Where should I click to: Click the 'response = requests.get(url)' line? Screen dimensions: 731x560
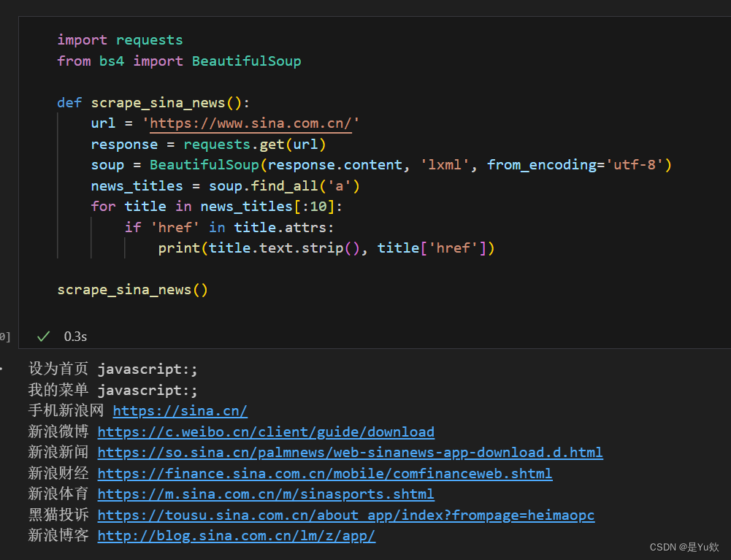point(208,145)
